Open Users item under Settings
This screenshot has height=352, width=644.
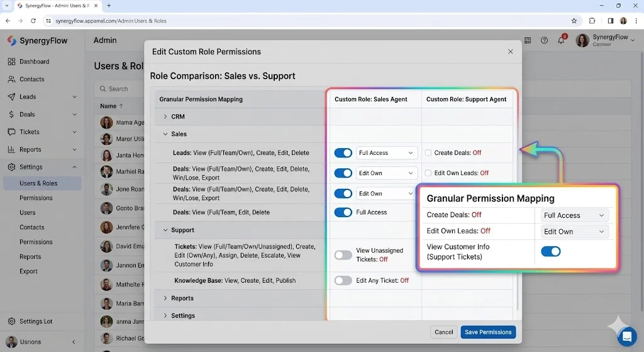tap(28, 213)
